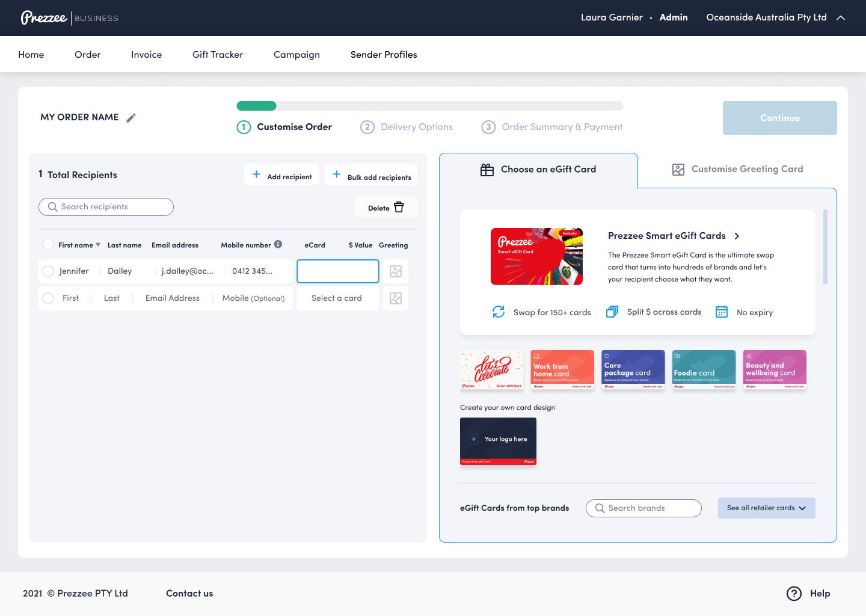This screenshot has height=616, width=866.
Task: Click the Add recipient button
Action: pos(282,174)
